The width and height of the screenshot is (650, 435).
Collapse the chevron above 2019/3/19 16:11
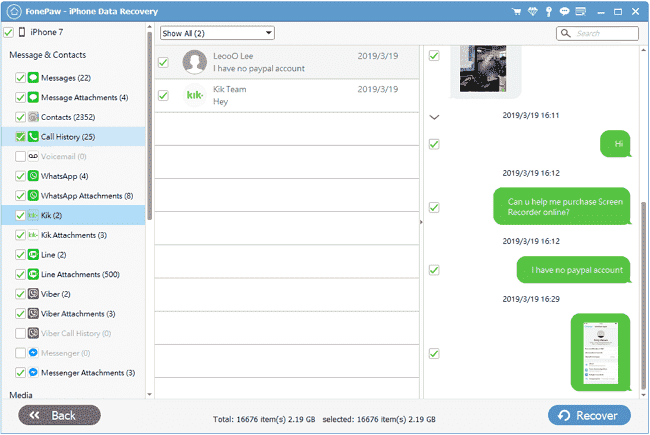point(434,117)
